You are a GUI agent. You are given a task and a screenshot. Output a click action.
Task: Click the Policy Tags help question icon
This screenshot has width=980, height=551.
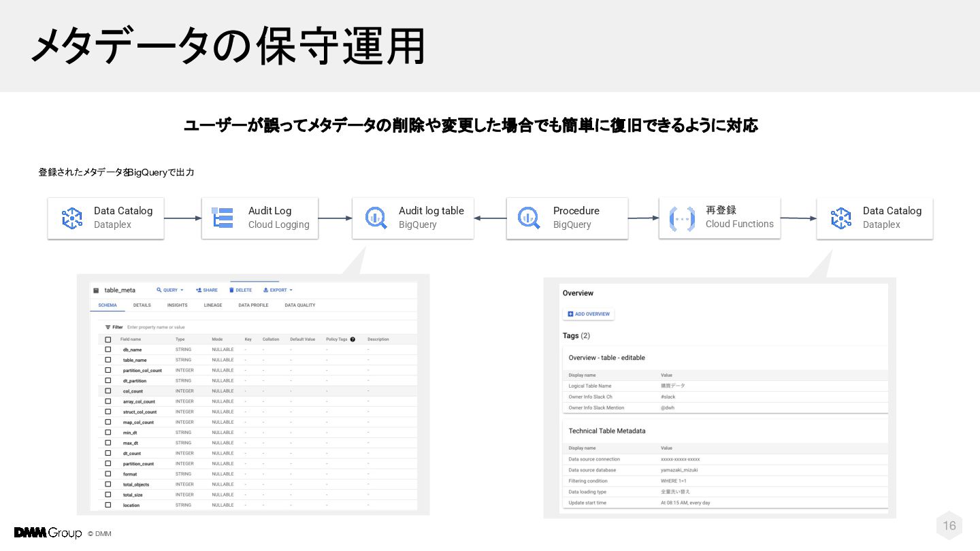coord(353,339)
